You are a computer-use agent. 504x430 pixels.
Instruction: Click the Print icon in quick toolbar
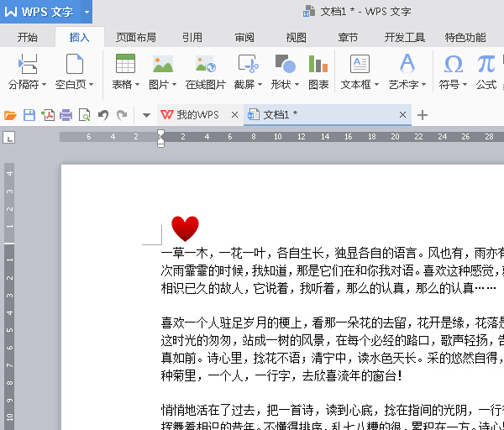(x=66, y=115)
